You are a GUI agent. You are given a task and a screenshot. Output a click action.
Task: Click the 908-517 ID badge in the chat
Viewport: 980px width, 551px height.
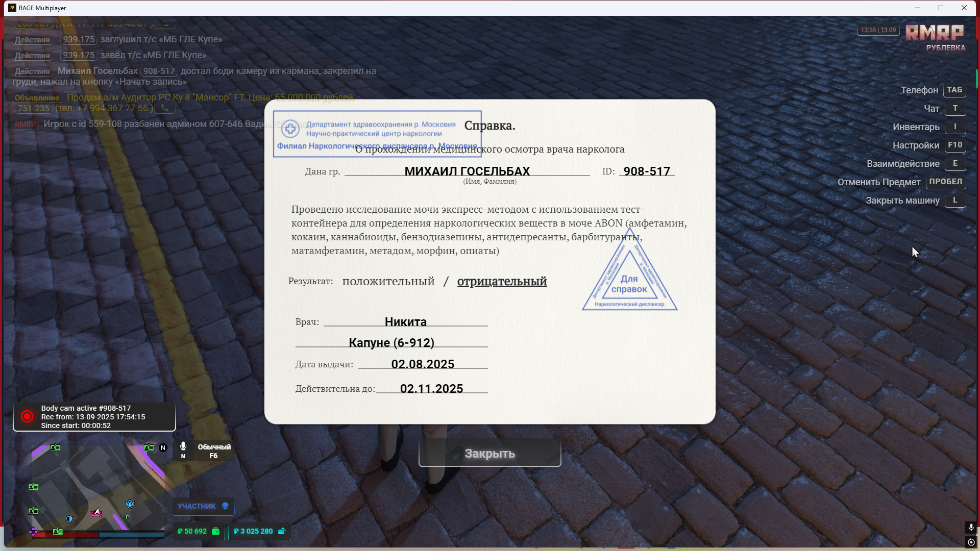pos(159,71)
